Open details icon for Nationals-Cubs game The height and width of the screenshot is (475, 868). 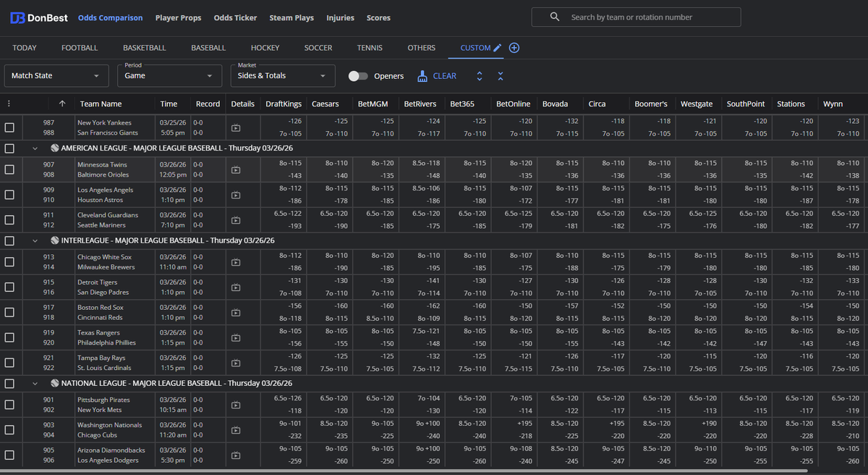pyautogui.click(x=236, y=430)
